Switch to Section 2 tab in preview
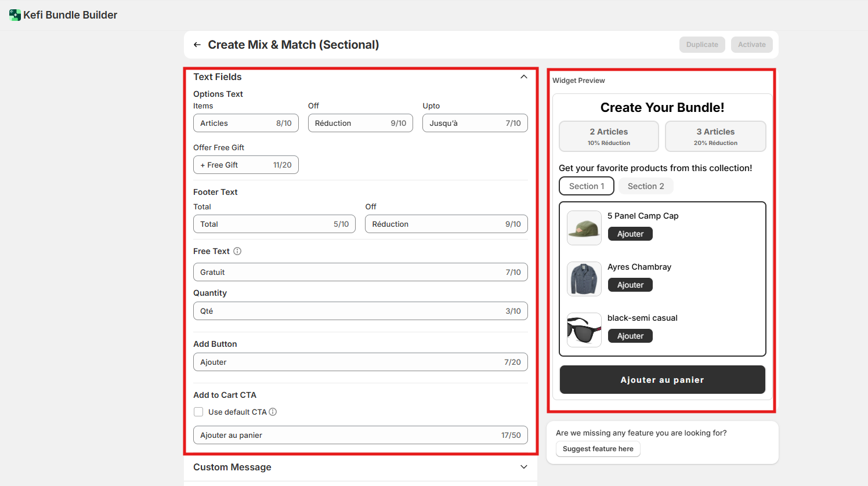The height and width of the screenshot is (486, 868). (x=645, y=186)
